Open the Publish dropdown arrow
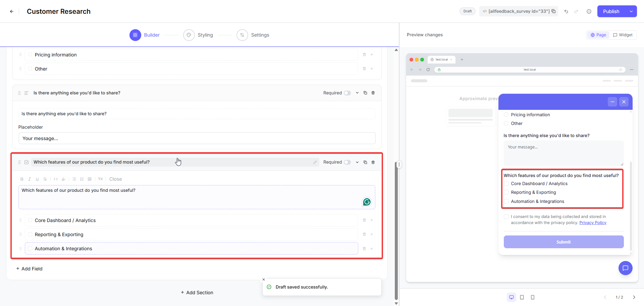The width and height of the screenshot is (644, 306). [x=631, y=11]
